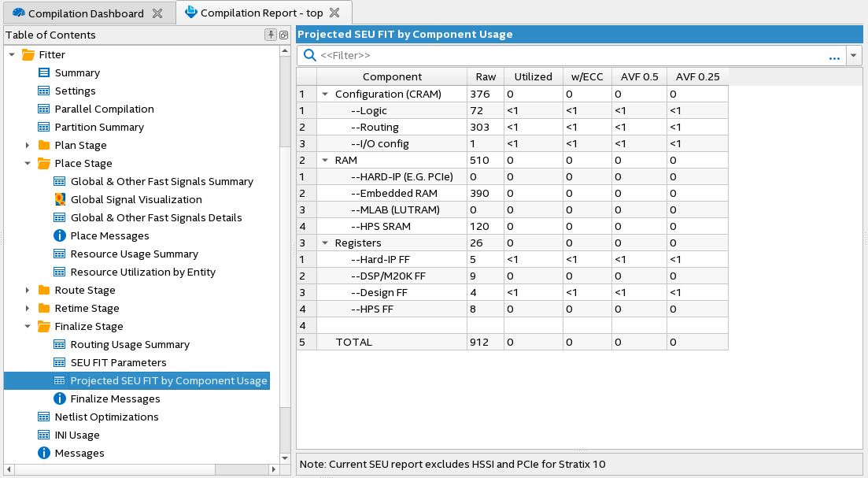Expand the Route Stage folder
This screenshot has height=478, width=868.
pyautogui.click(x=28, y=290)
